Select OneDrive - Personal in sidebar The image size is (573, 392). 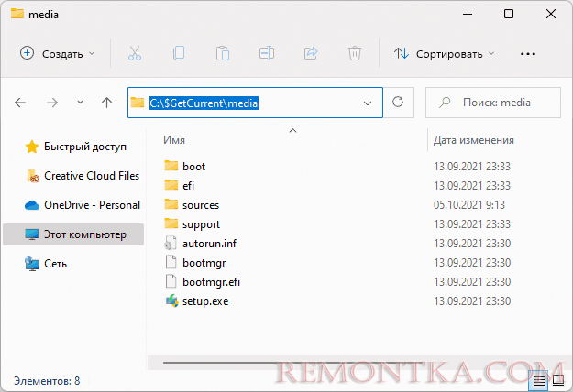pyautogui.click(x=83, y=205)
